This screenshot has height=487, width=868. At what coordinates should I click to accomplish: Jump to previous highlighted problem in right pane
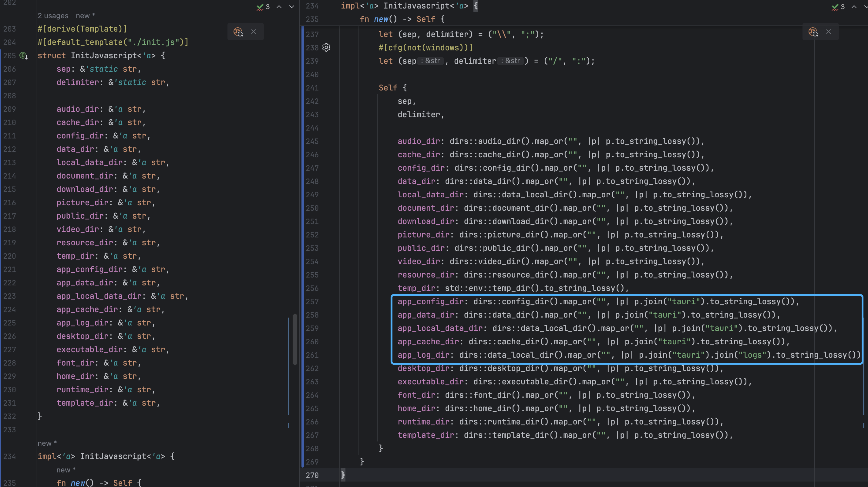(854, 7)
